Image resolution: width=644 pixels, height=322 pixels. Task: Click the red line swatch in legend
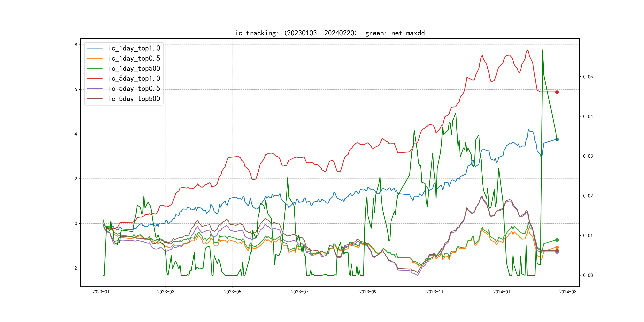pos(95,79)
